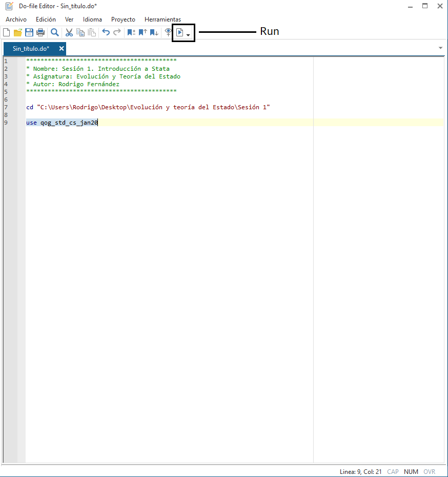Expand the Run button dropdown arrow
The image size is (448, 477).
(189, 35)
